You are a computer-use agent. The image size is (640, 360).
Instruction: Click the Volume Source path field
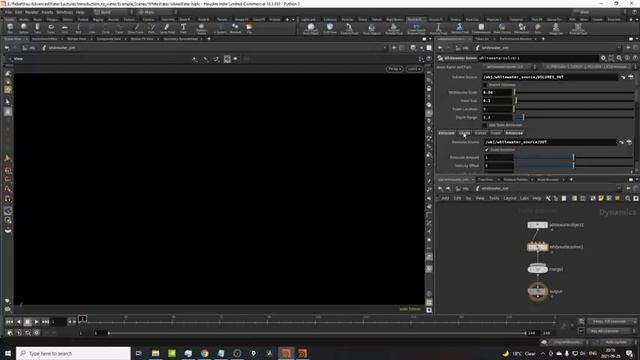(550, 77)
